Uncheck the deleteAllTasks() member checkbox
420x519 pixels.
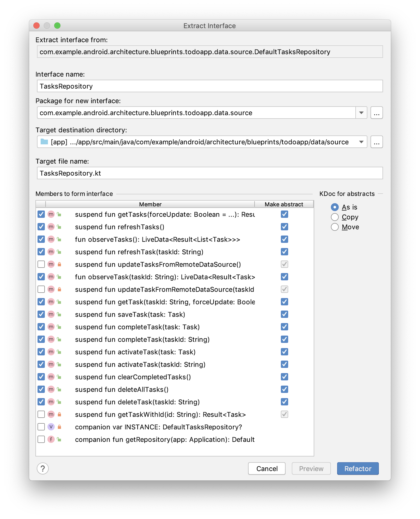click(x=41, y=389)
